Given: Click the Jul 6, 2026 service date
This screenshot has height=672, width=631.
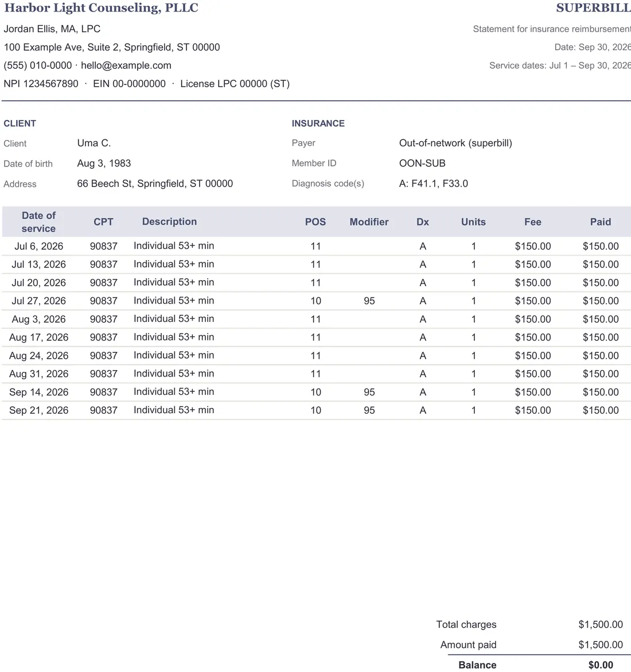Looking at the screenshot, I should point(38,246).
